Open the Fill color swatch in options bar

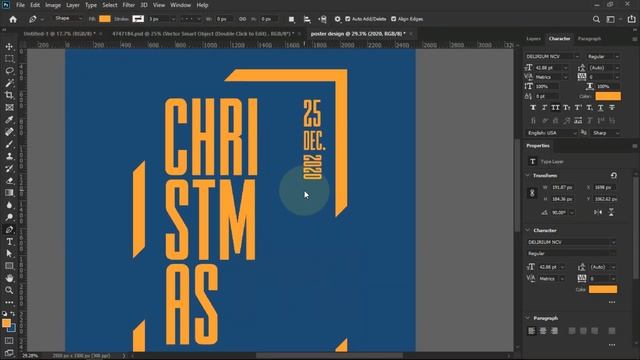click(105, 19)
